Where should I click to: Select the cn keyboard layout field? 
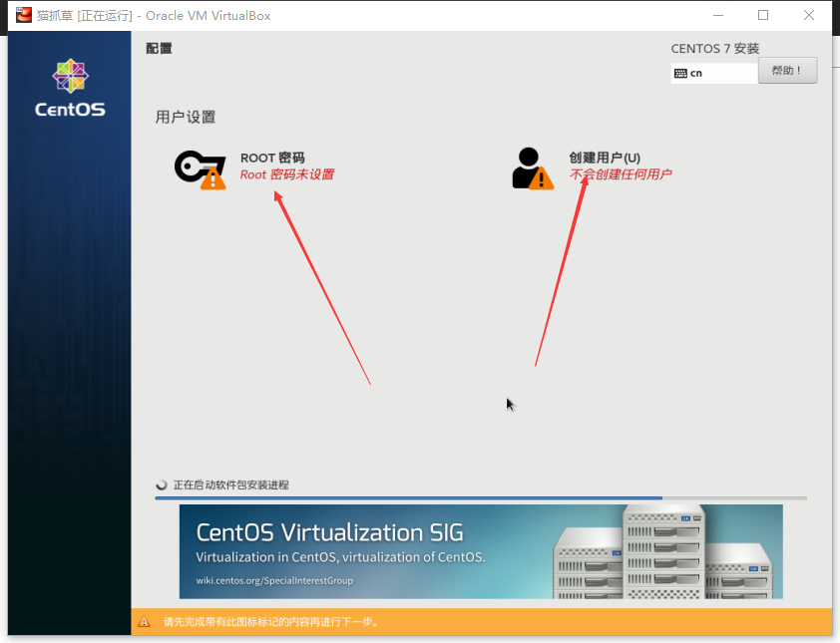(x=714, y=74)
